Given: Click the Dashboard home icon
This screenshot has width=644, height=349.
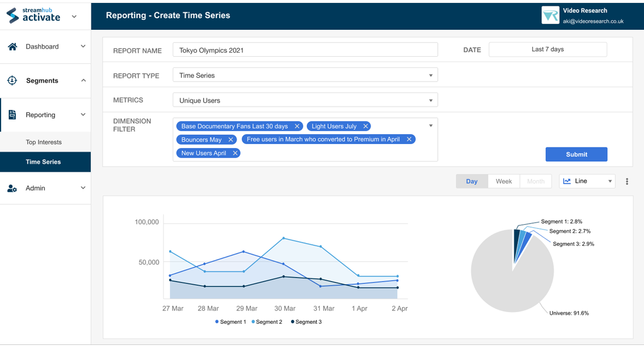Looking at the screenshot, I should coord(12,47).
